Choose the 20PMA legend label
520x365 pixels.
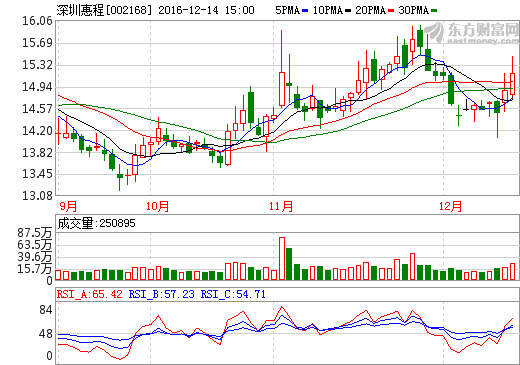370,10
